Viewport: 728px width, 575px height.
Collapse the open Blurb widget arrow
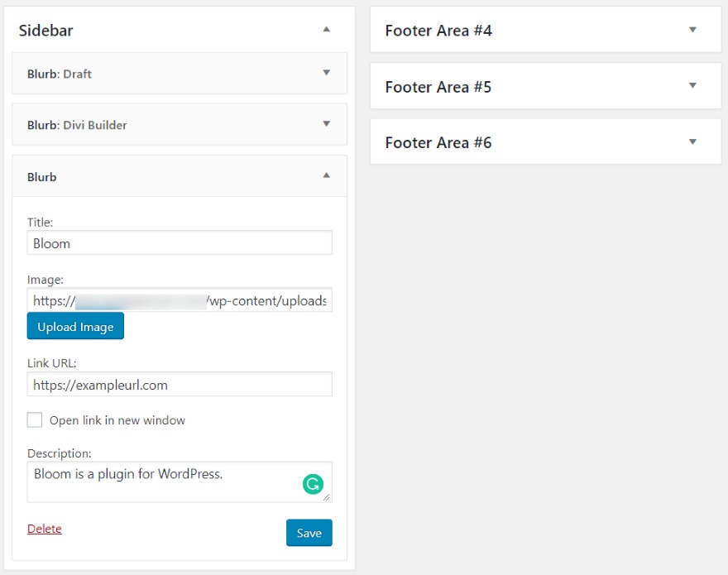(327, 175)
